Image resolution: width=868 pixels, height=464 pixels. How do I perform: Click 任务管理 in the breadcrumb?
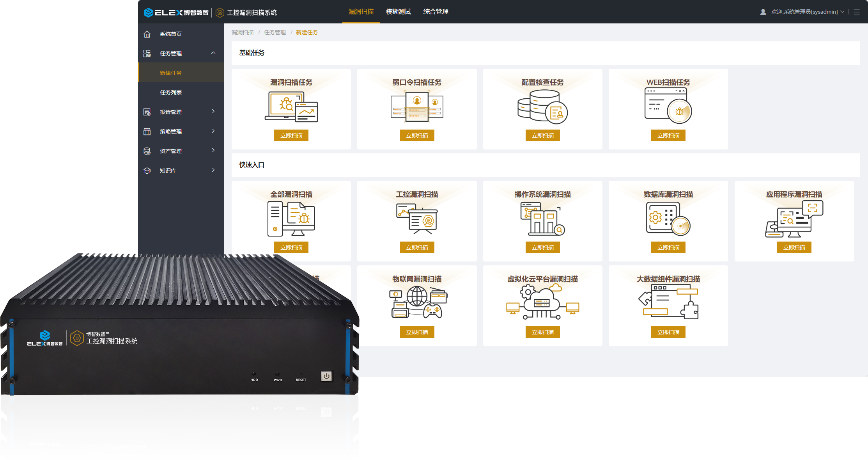(x=275, y=32)
